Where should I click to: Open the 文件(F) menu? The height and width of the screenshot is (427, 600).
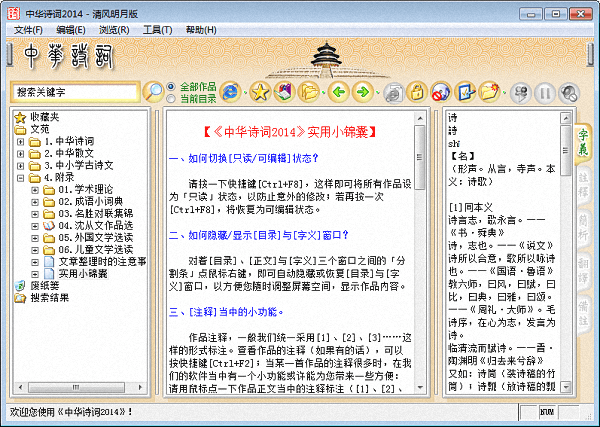coord(28,30)
